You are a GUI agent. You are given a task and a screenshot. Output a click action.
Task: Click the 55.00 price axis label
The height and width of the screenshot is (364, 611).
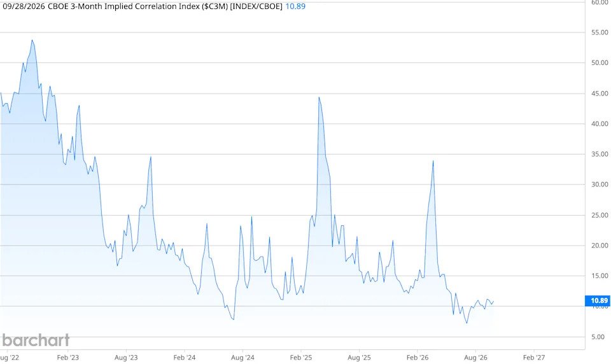click(600, 32)
